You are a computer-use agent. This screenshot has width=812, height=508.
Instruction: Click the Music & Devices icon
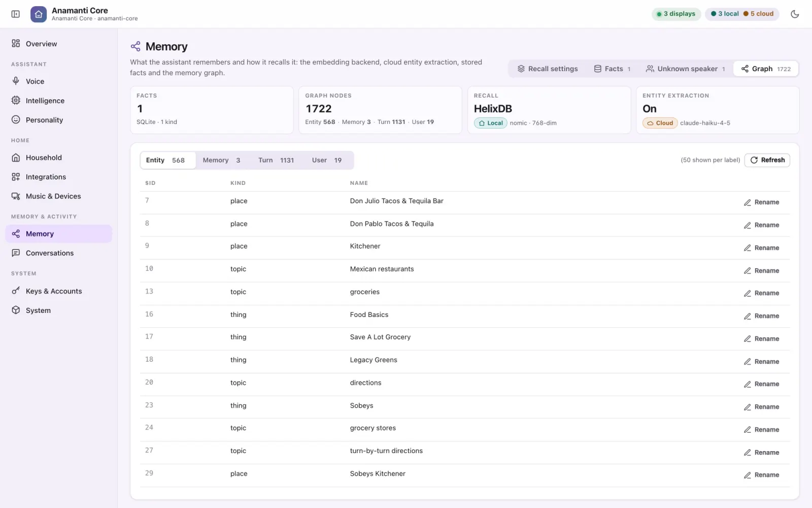coord(16,196)
